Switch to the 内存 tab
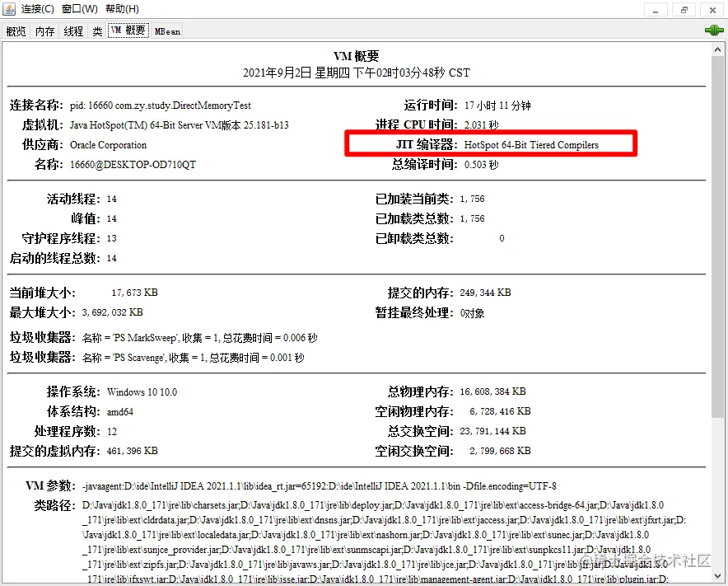The height and width of the screenshot is (586, 728). pos(44,31)
